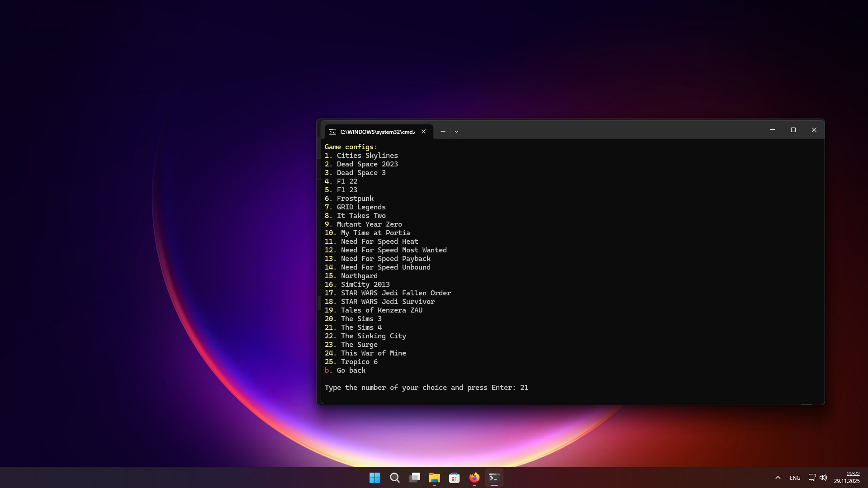Click the input prompt line showing 21
This screenshot has height=488, width=868.
tap(426, 388)
